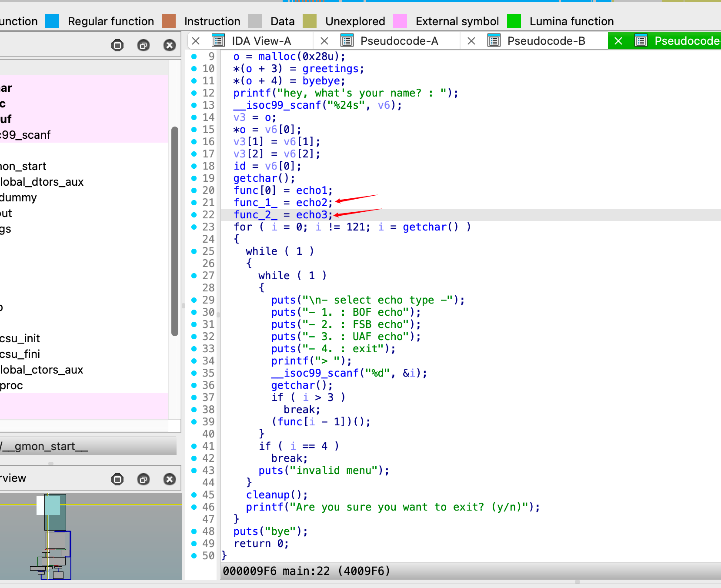Click the green Lumina function color swatch
The height and width of the screenshot is (588, 721).
point(514,21)
